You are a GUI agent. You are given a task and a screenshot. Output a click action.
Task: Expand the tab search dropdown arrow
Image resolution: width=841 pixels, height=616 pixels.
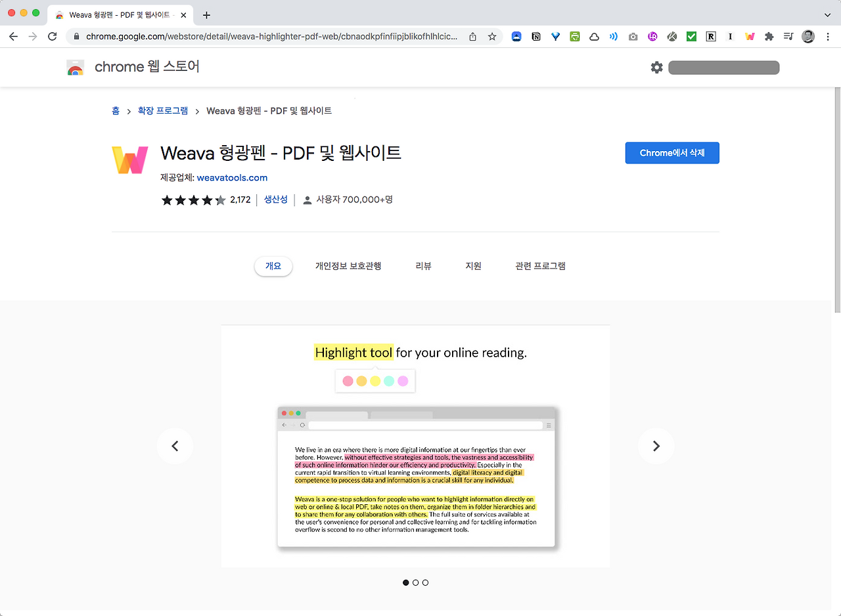(827, 14)
